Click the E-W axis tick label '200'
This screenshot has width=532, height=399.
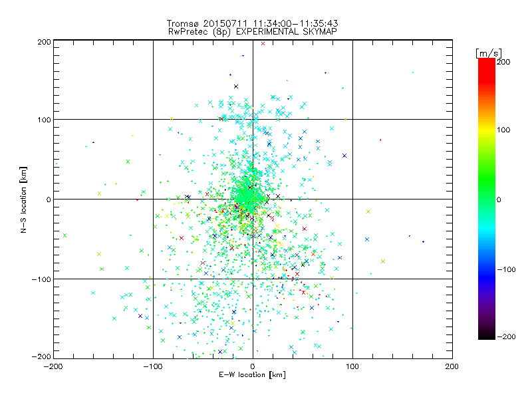[x=452, y=366]
